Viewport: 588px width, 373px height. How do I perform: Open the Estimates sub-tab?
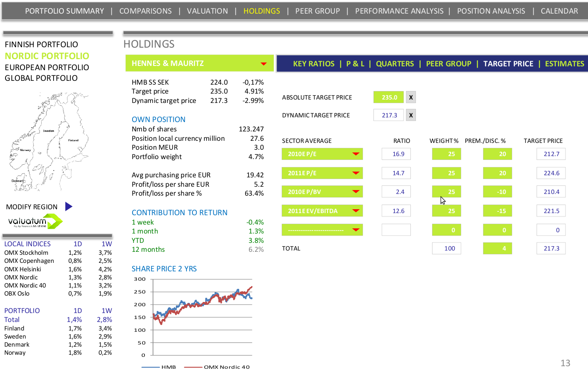(565, 64)
